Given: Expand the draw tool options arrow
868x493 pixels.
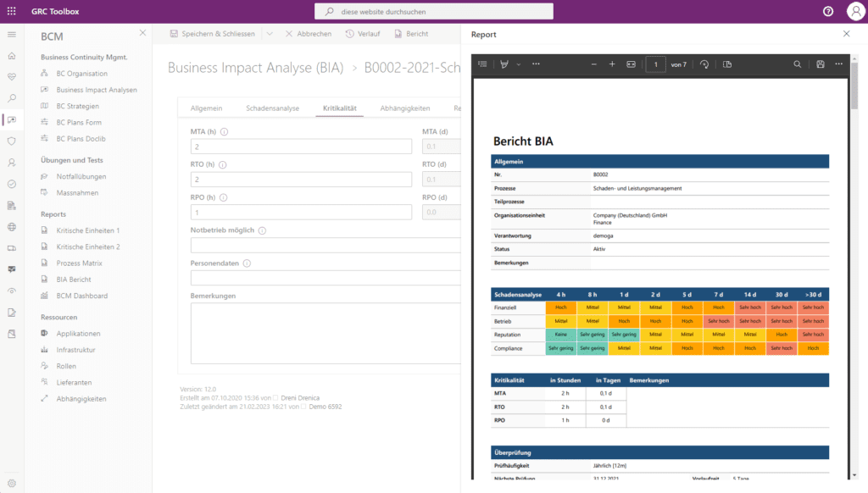Looking at the screenshot, I should click(519, 64).
